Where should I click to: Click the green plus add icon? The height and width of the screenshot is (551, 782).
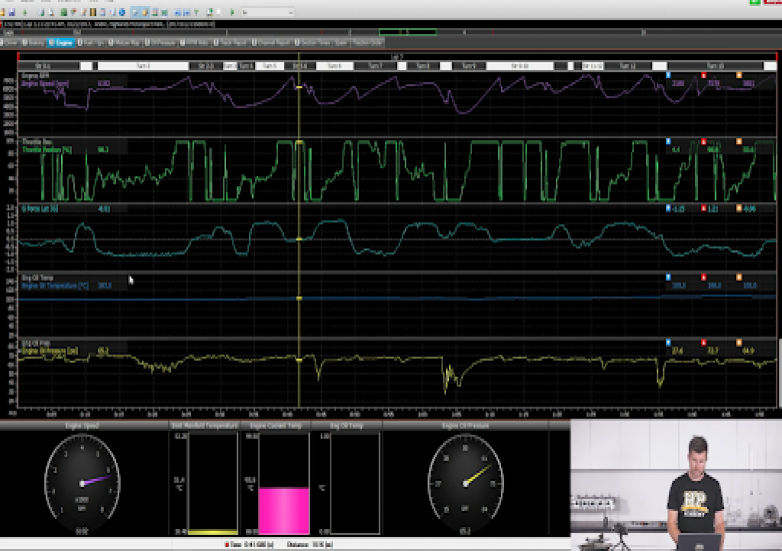pyautogui.click(x=25, y=12)
